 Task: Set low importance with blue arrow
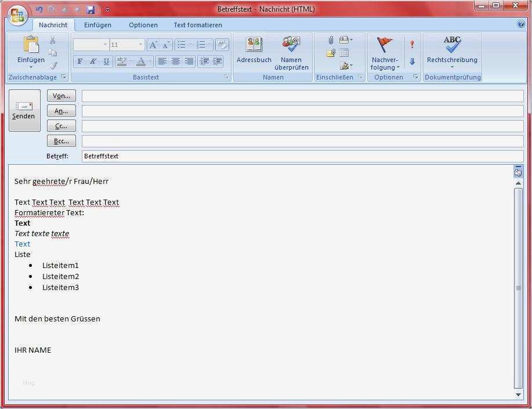point(412,61)
